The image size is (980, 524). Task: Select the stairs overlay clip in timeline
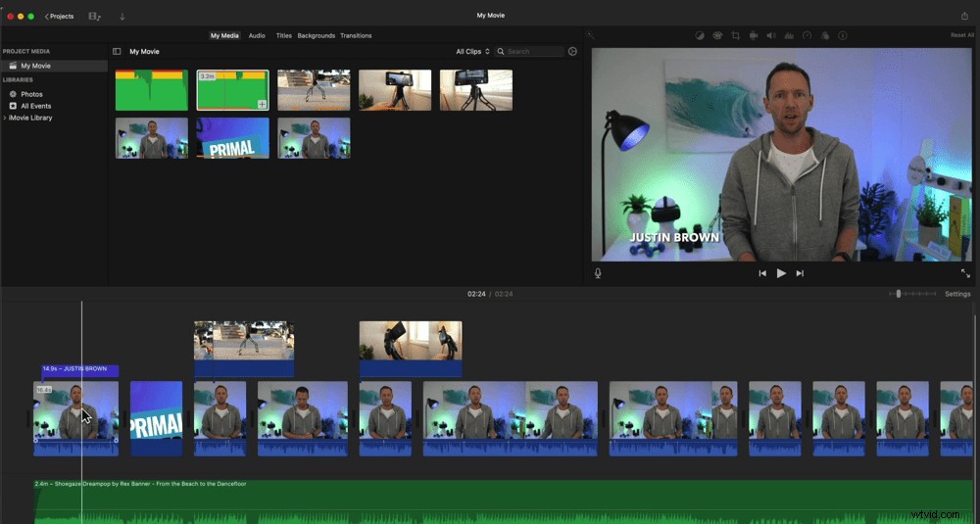[244, 349]
